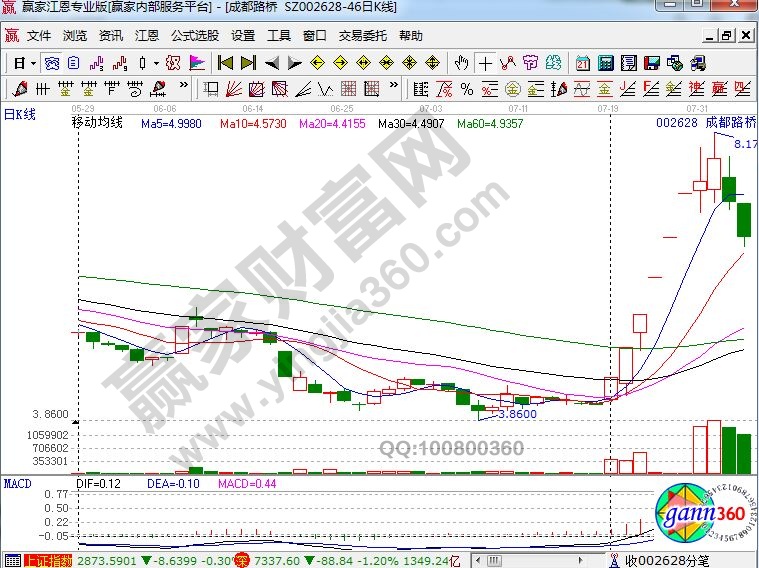Open the calendar date icon
The width and height of the screenshot is (759, 568).
tap(582, 62)
